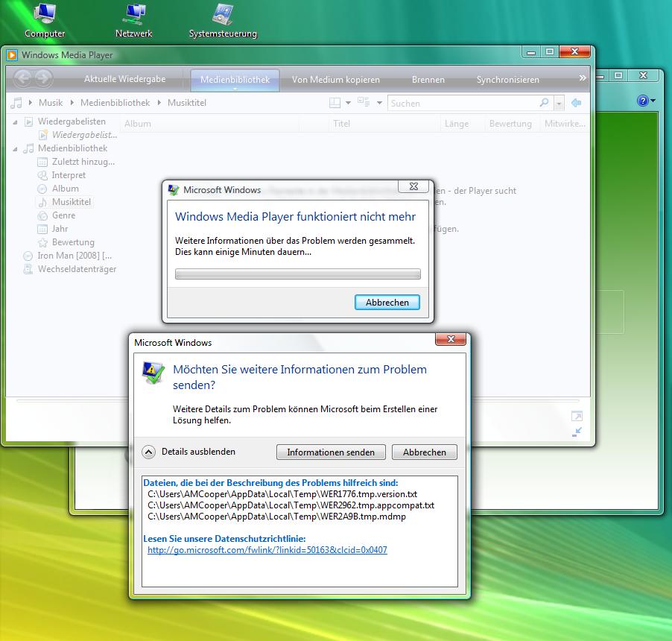Open the Microsoft privacy policy link
Image resolution: width=672 pixels, height=641 pixels.
[x=267, y=549]
